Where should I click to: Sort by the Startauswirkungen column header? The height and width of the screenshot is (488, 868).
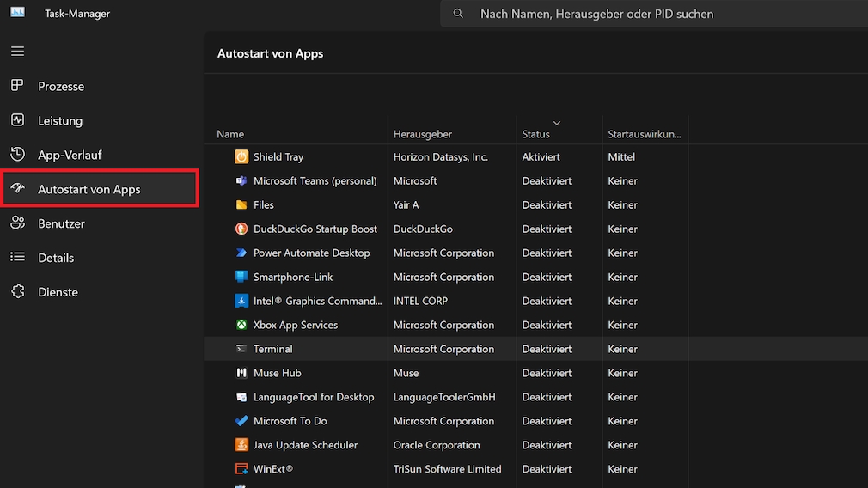pos(645,134)
